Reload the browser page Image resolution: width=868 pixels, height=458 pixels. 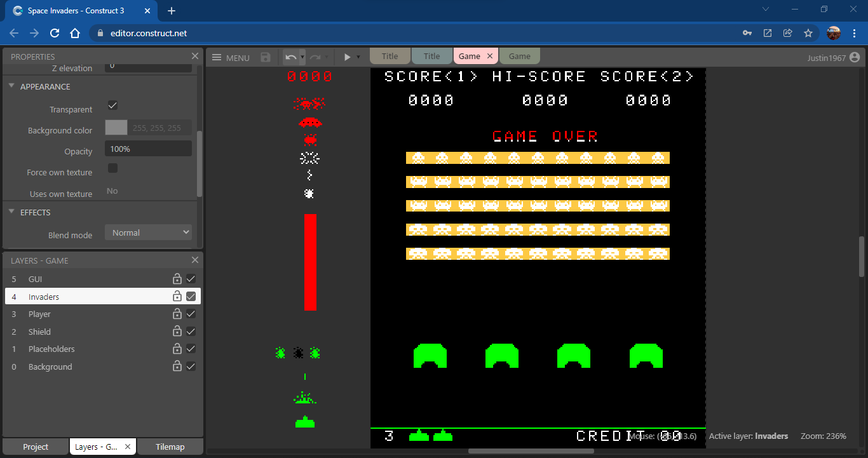[x=55, y=33]
